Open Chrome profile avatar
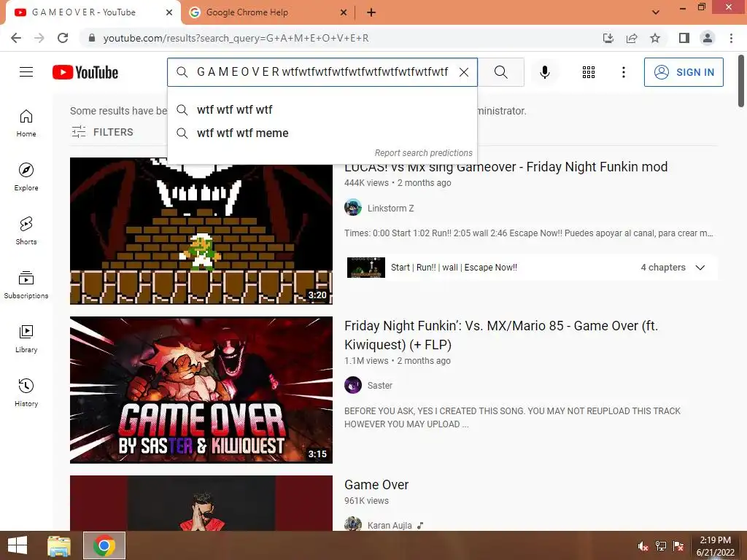 pyautogui.click(x=708, y=38)
